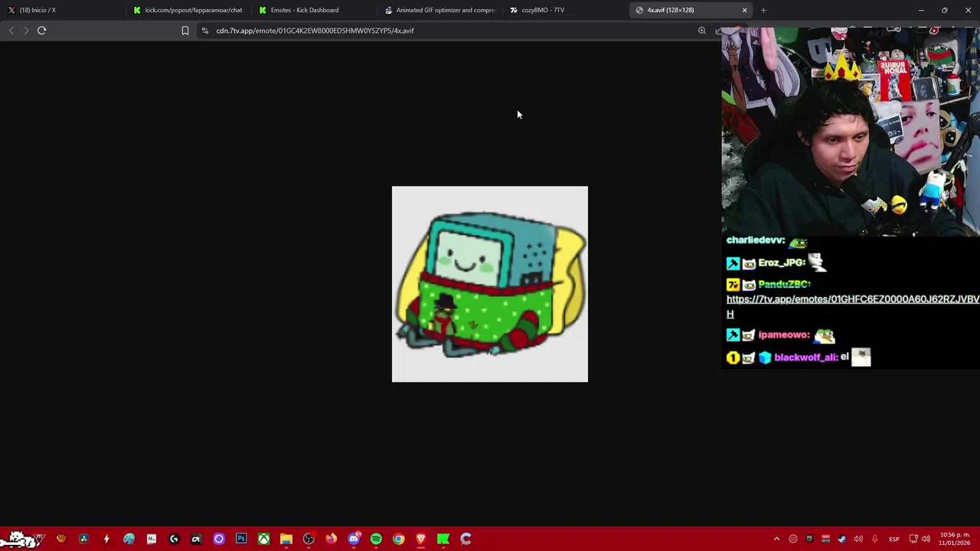Open the dog-shaped Start button on taskbar
Screen dimensions: 980x551
(21, 539)
